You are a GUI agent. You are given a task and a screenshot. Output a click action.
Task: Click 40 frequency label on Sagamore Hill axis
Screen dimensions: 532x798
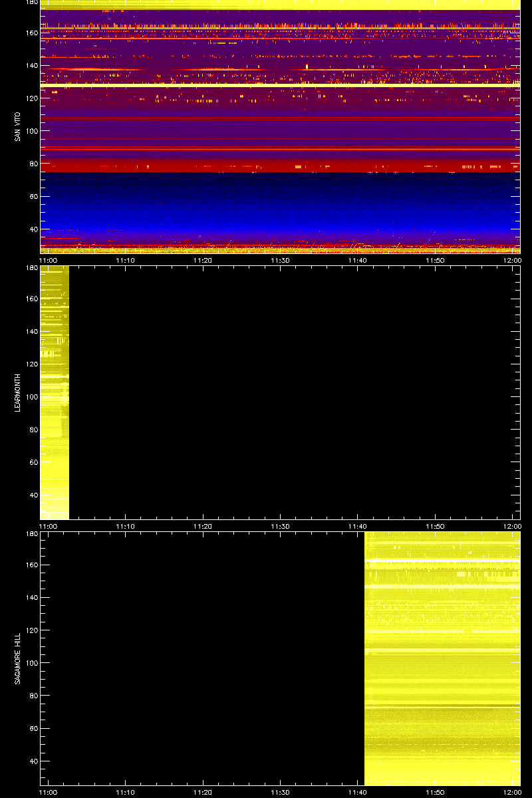[33, 761]
